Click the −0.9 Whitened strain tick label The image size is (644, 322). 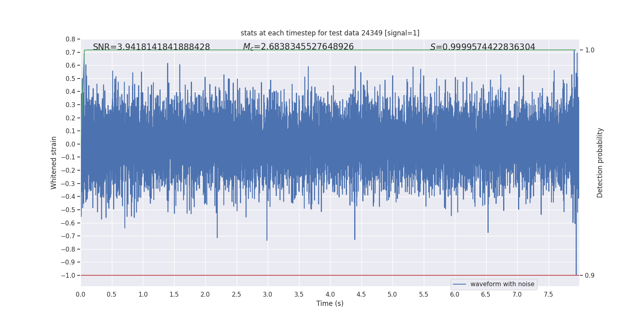tap(68, 262)
